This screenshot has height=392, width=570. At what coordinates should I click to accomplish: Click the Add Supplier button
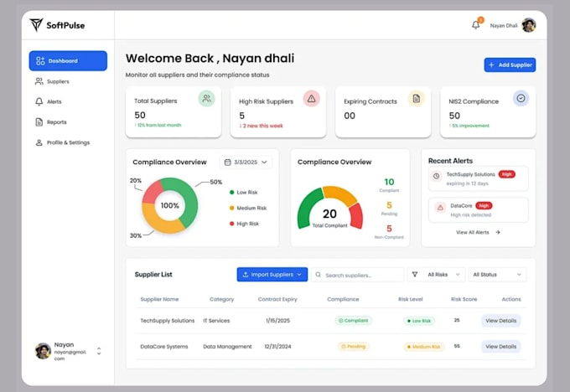[x=510, y=64]
